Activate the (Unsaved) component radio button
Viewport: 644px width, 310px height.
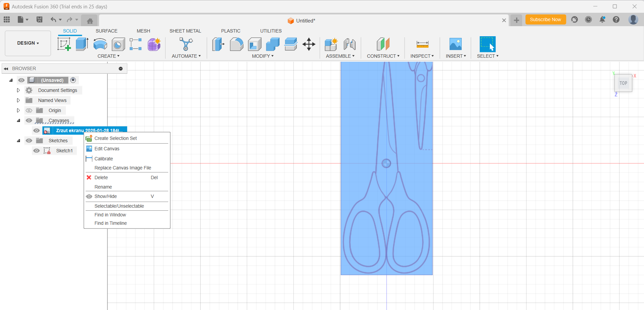coord(73,80)
